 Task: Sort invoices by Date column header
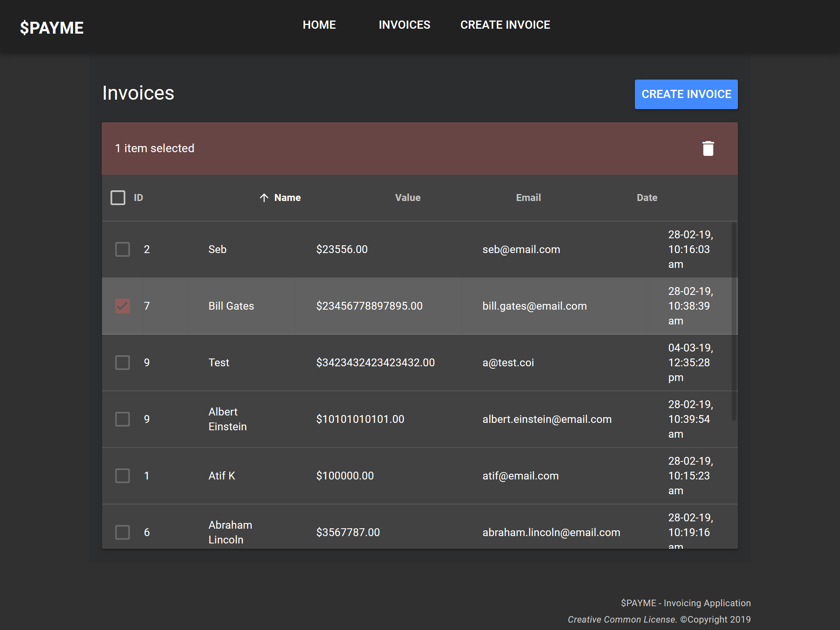pos(647,198)
